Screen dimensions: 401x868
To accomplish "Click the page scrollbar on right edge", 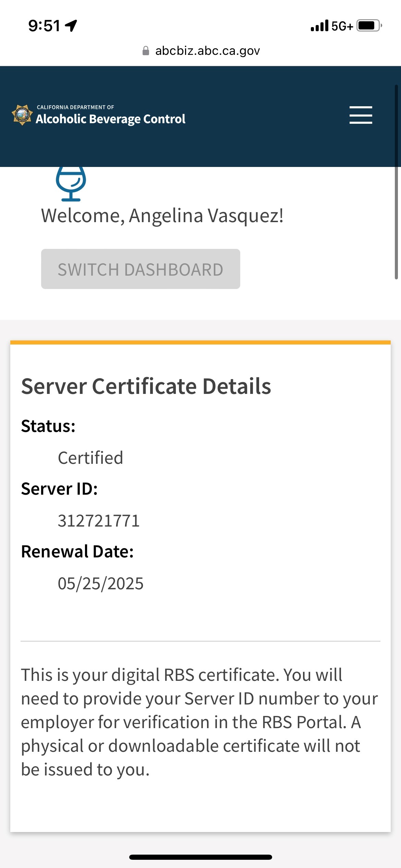I will click(x=396, y=182).
